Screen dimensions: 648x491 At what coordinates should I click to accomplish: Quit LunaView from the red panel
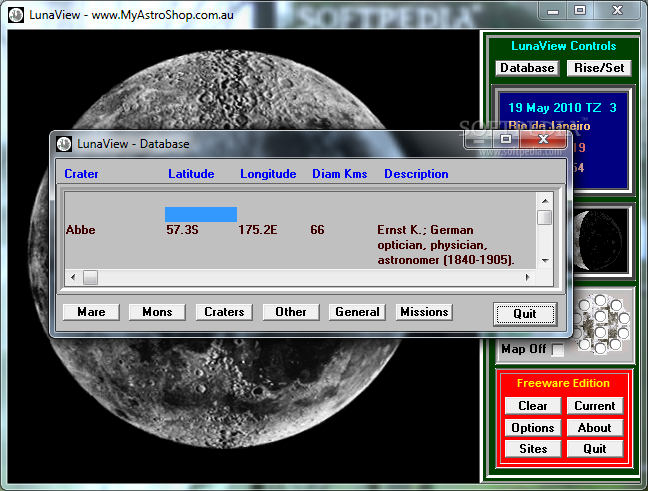(x=595, y=448)
